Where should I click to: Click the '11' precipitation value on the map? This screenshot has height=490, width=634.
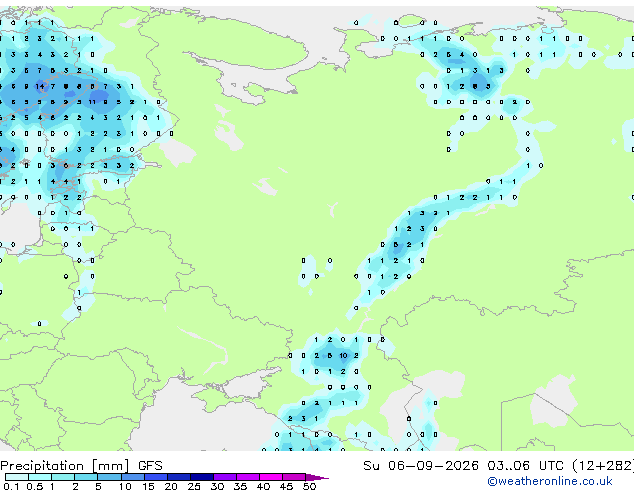[x=92, y=102]
